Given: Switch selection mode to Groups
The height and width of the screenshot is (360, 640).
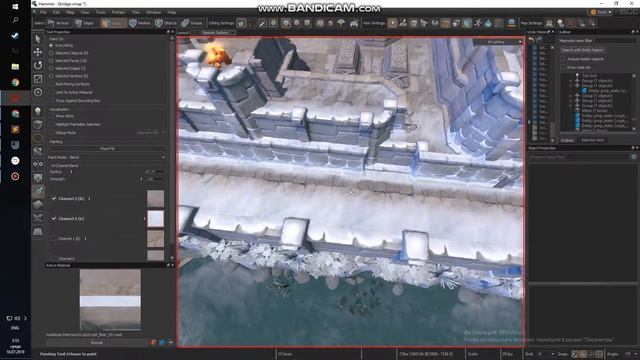Looking at the screenshot, I should tap(192, 23).
